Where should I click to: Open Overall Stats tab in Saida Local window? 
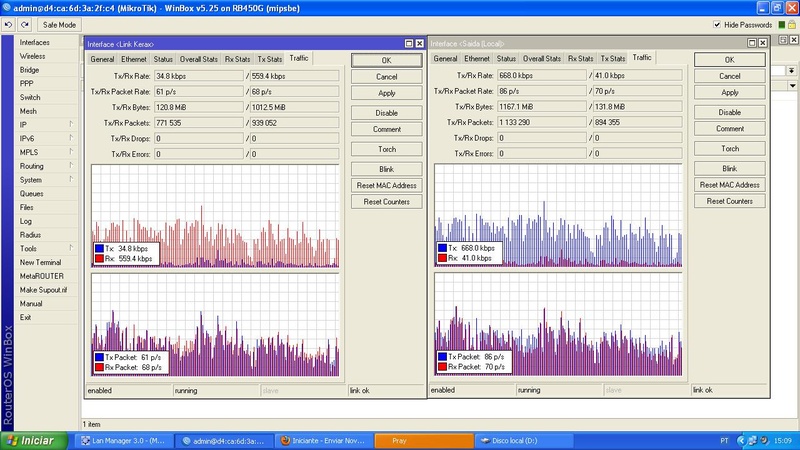point(542,59)
